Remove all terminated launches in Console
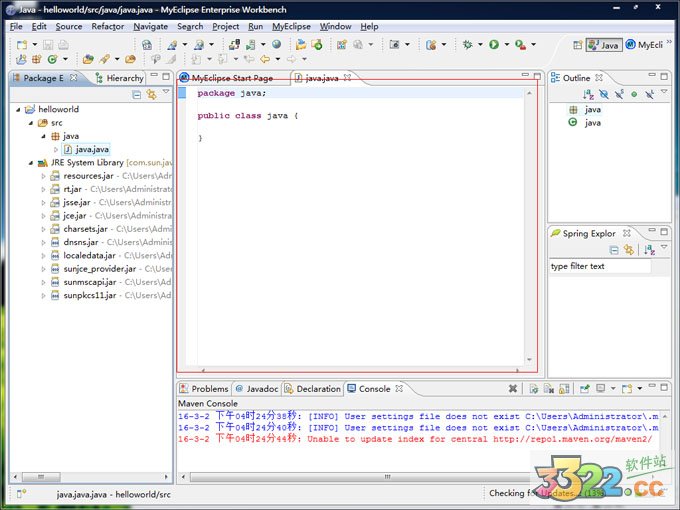 (512, 388)
